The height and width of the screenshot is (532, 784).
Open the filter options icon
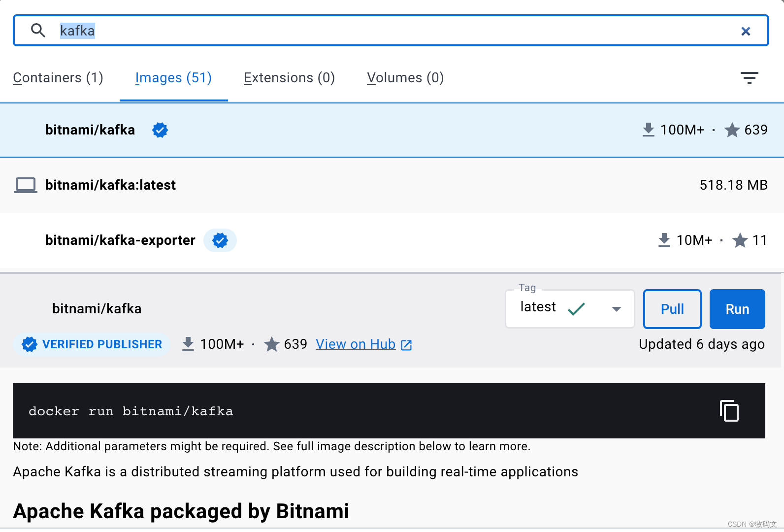(749, 78)
